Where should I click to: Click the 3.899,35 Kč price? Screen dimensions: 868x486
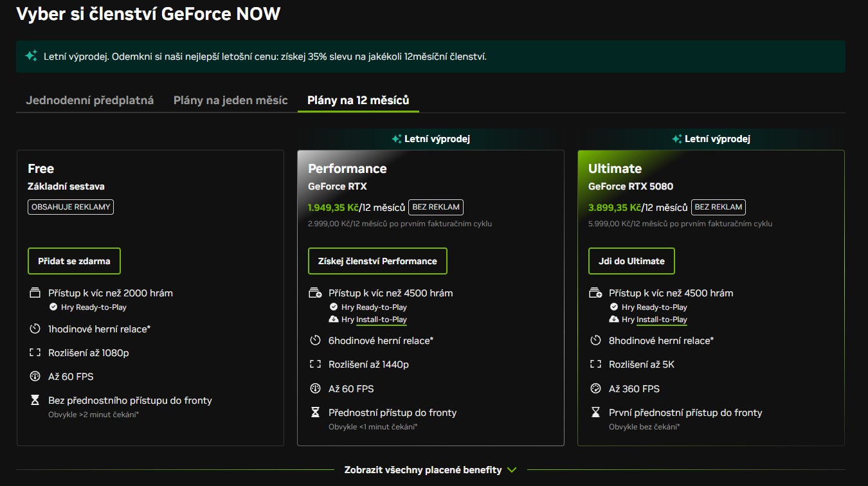coord(615,207)
